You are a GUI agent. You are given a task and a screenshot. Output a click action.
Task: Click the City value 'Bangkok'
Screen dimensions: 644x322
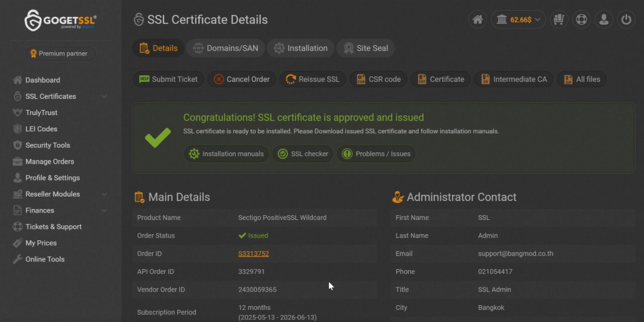coord(491,308)
